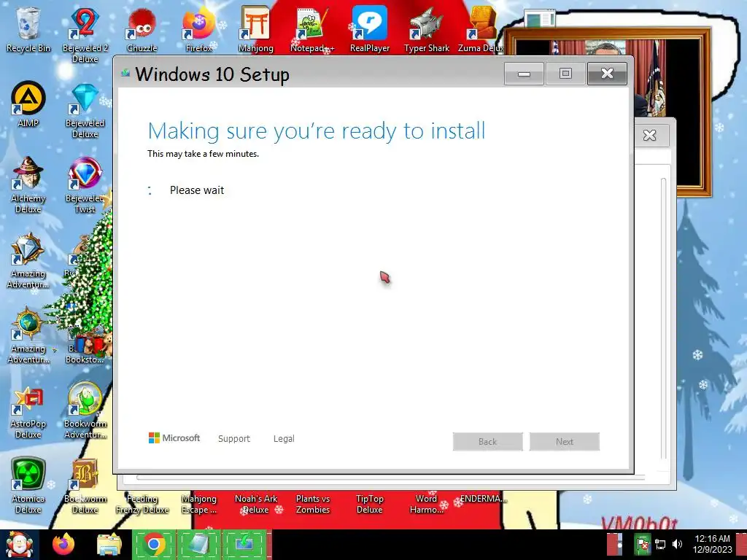
Task: Open Bookworm Deluxe book shortcut
Action: coord(85,486)
